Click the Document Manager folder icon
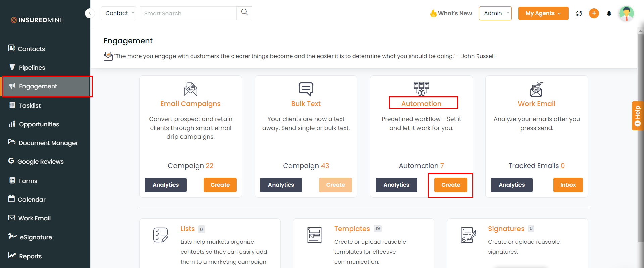 click(x=12, y=142)
